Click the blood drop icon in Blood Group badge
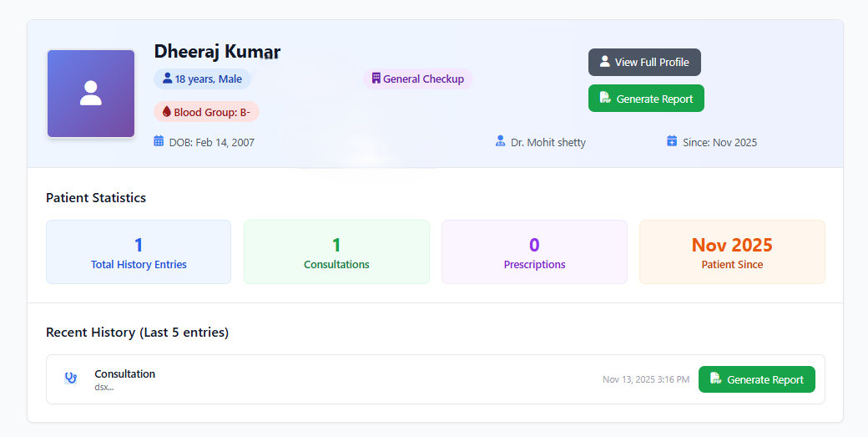This screenshot has width=868, height=437. click(166, 112)
